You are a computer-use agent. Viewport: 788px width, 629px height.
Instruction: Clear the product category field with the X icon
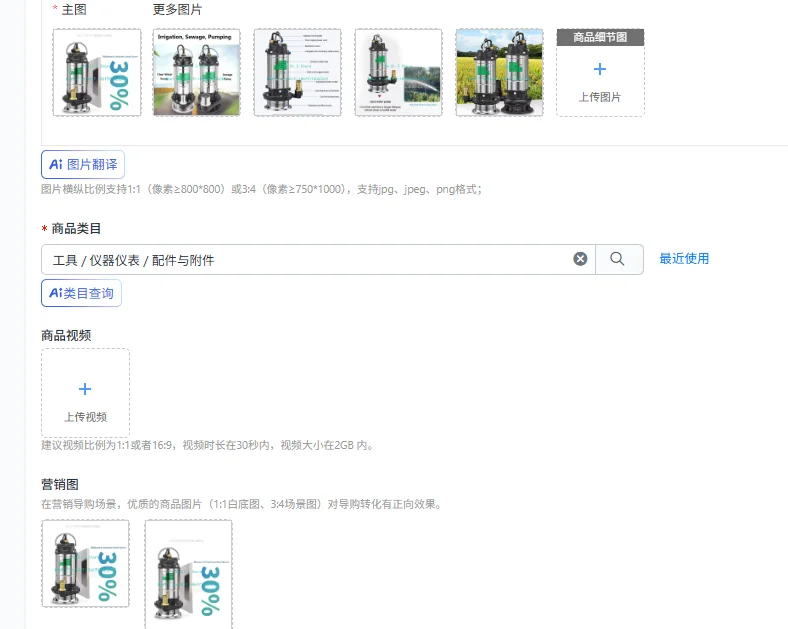pyautogui.click(x=580, y=259)
